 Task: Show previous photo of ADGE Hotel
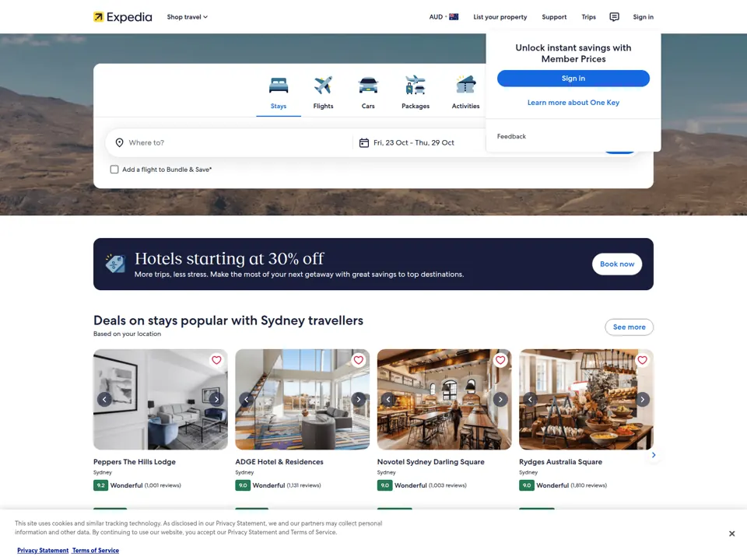(247, 400)
